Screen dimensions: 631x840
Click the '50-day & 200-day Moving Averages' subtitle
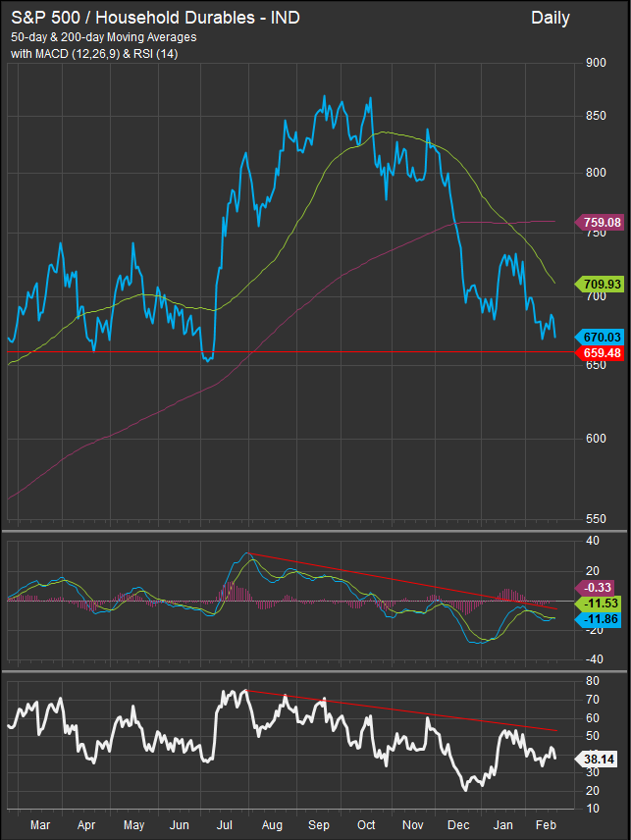[x=103, y=37]
